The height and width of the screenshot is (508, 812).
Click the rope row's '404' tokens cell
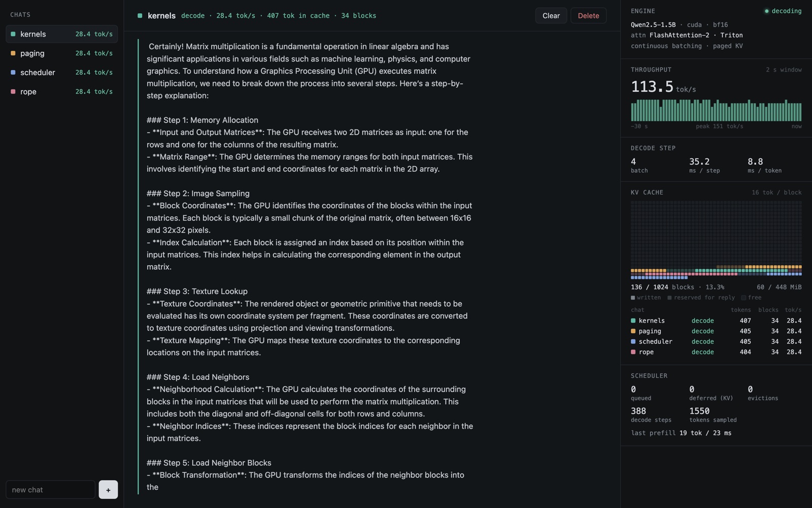click(745, 352)
